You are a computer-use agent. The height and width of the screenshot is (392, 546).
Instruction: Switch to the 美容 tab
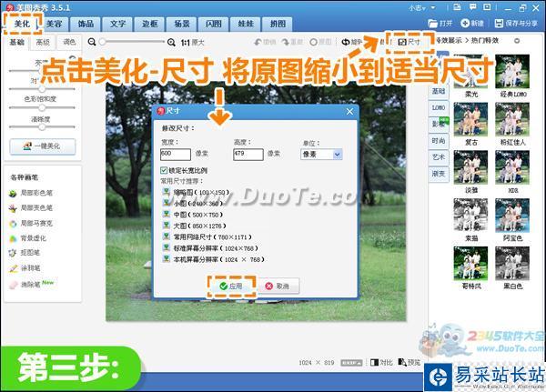[54, 24]
